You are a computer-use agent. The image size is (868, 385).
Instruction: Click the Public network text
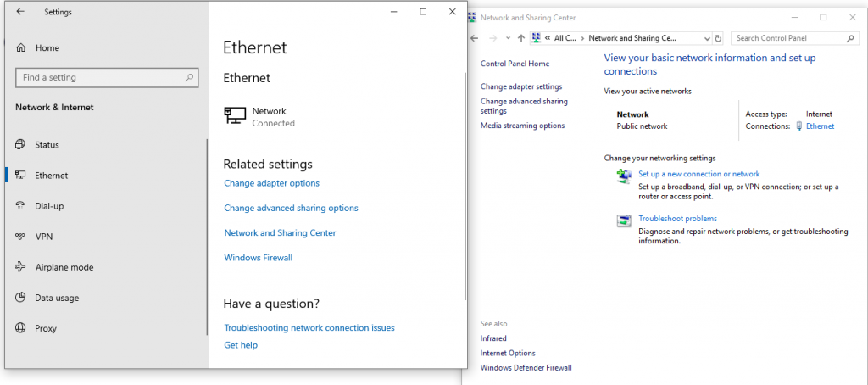coord(643,126)
